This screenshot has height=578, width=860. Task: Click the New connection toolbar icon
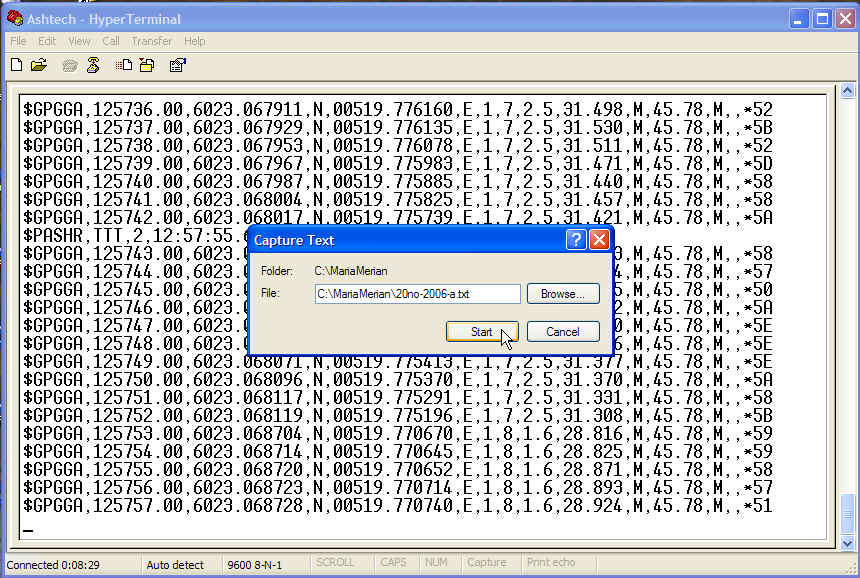pos(16,65)
